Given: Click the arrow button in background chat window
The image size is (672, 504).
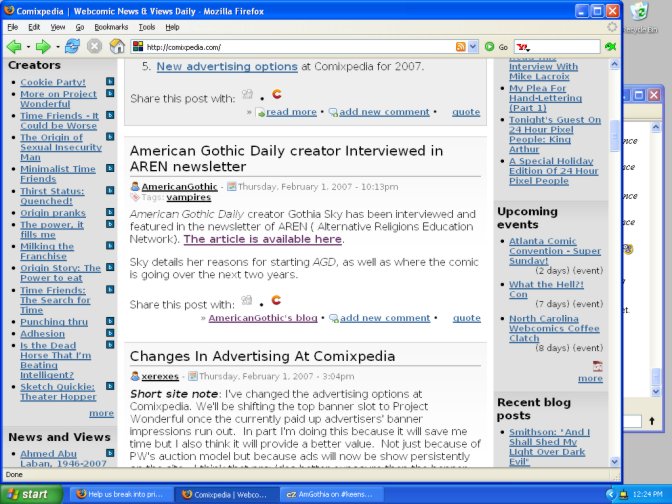Looking at the screenshot, I should coord(652,421).
